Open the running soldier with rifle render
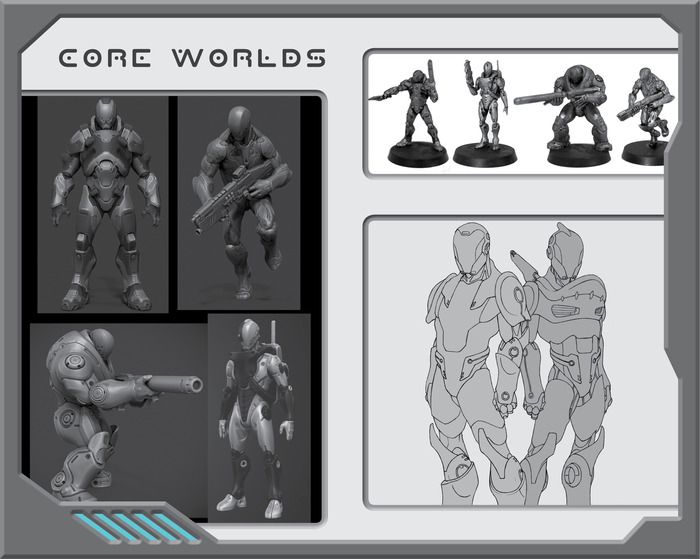The height and width of the screenshot is (559, 700). [239, 202]
